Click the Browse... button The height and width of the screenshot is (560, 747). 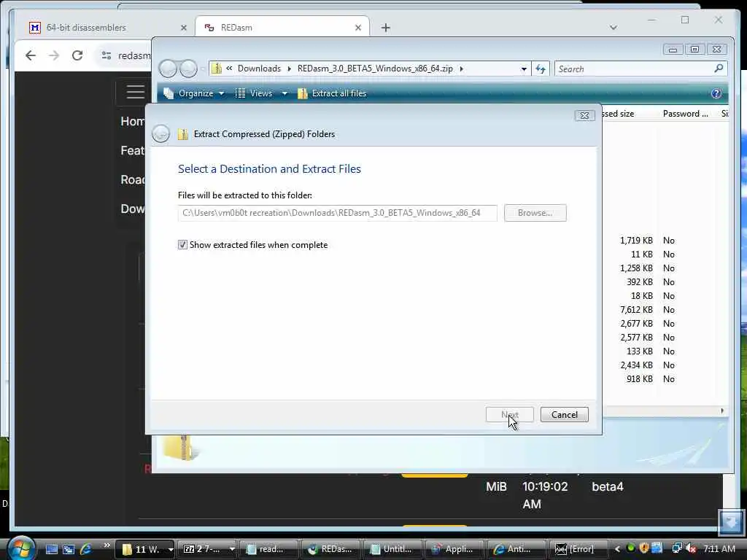(x=535, y=213)
